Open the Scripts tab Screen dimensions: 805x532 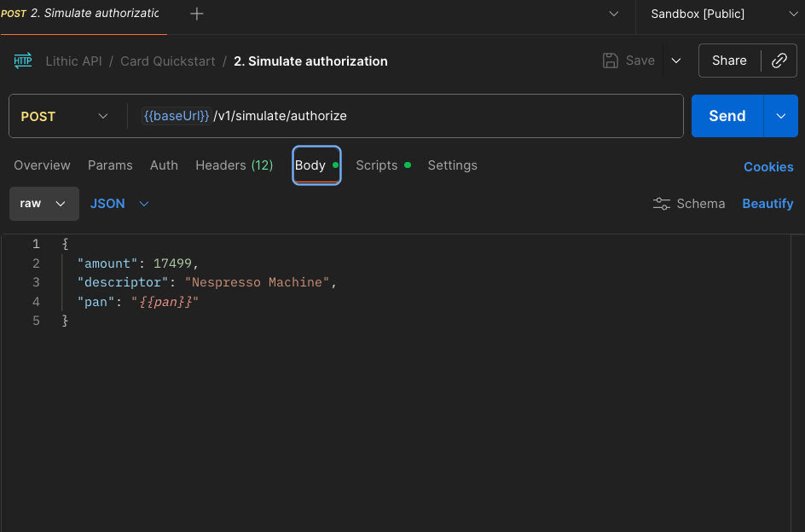tap(377, 165)
